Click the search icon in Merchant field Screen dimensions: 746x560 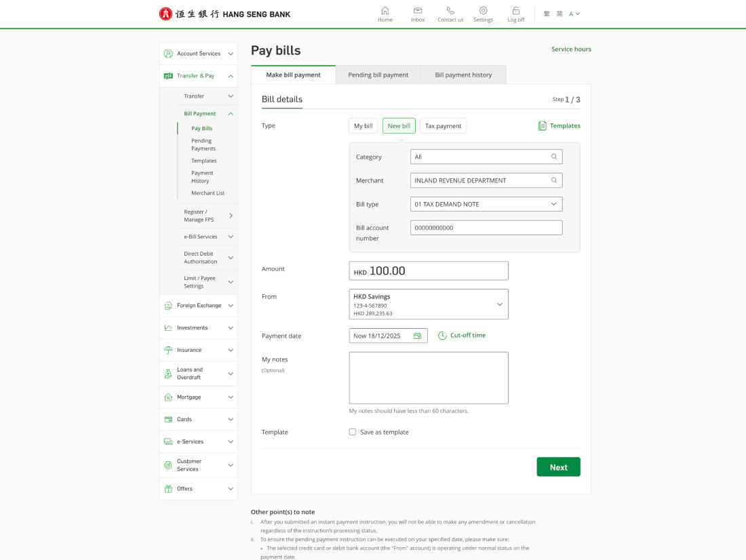(x=554, y=180)
